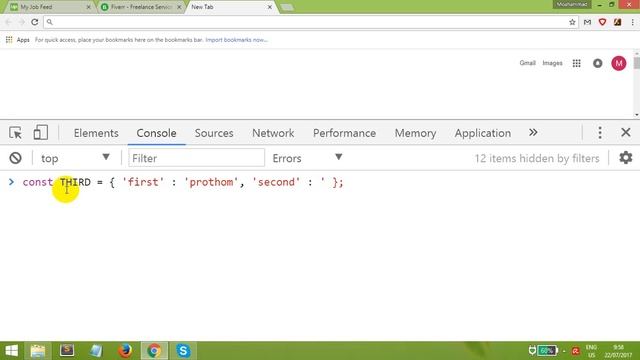Open the Google apps grid icon
Viewport: 640px width, 360px height.
(576, 63)
